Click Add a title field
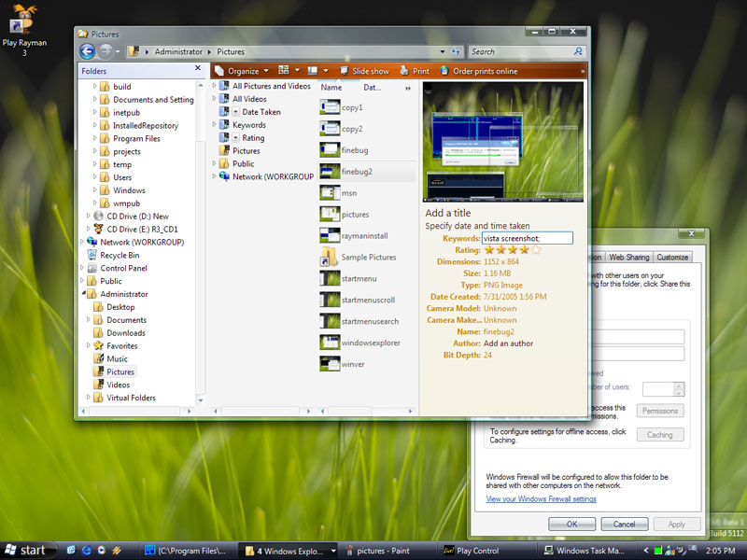The image size is (747, 560). 448,213
